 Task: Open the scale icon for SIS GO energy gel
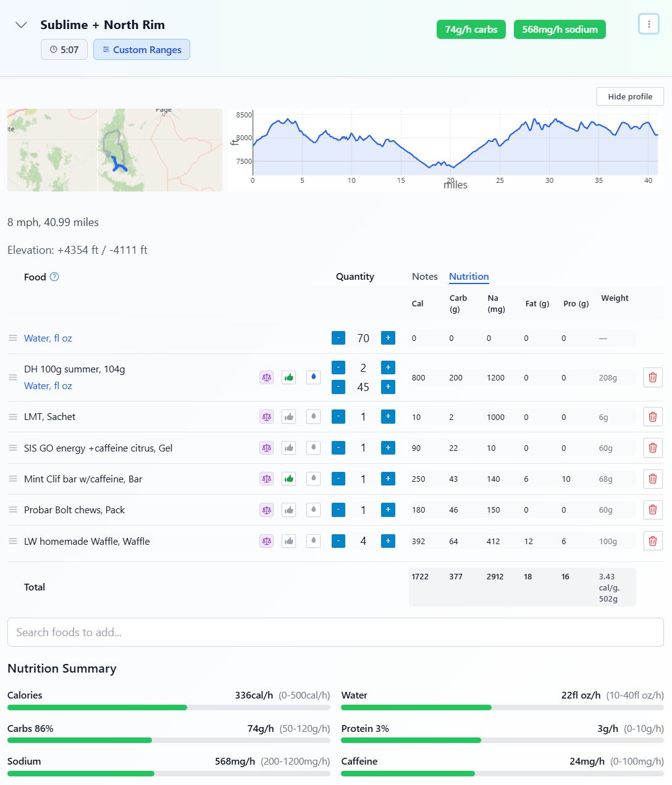click(266, 448)
